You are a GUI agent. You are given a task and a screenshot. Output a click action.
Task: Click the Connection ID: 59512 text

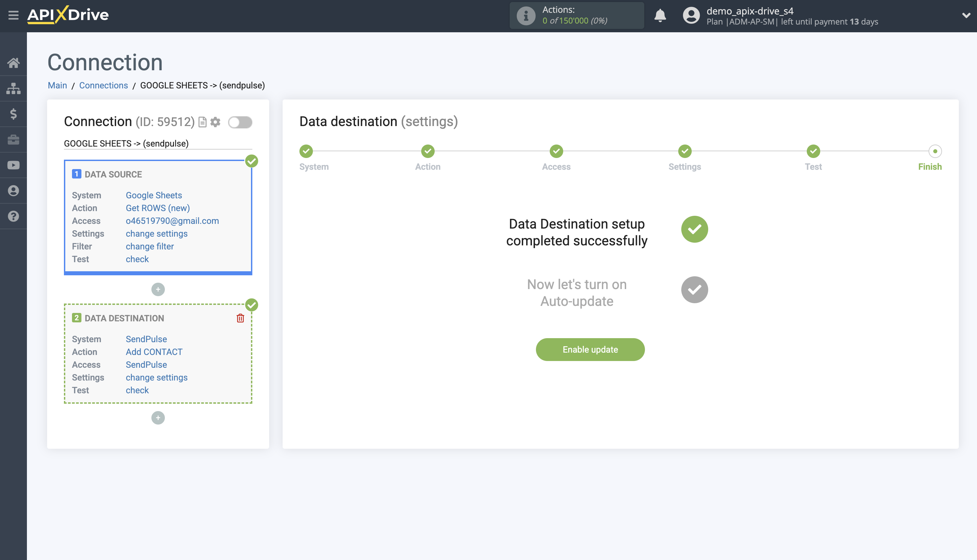[x=130, y=122]
